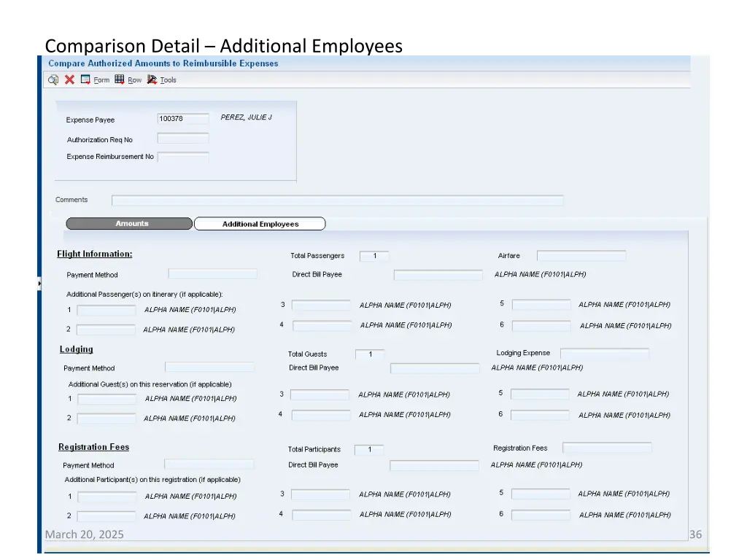Select the Additional Employees tab
Viewport: 747px width, 560px height.
[x=260, y=224]
